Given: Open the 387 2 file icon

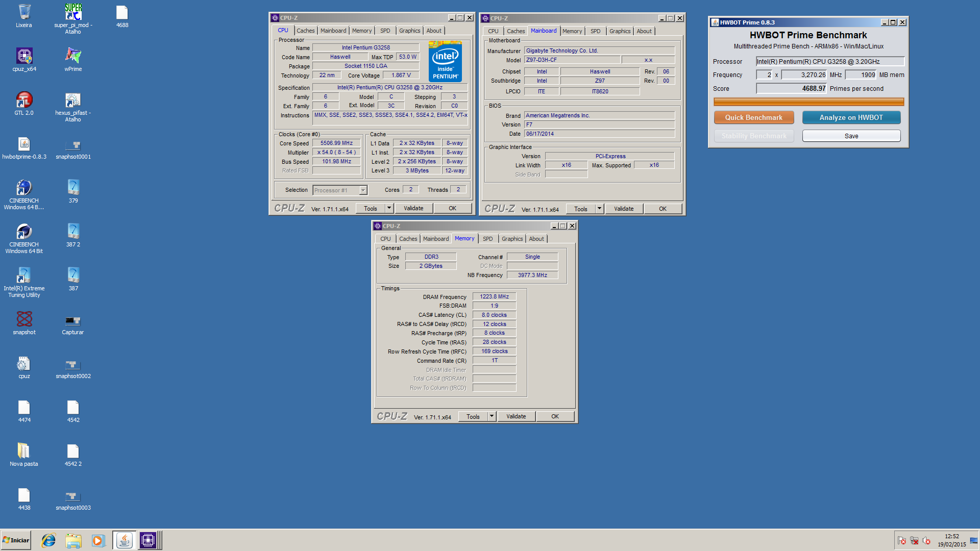Looking at the screenshot, I should (x=73, y=235).
